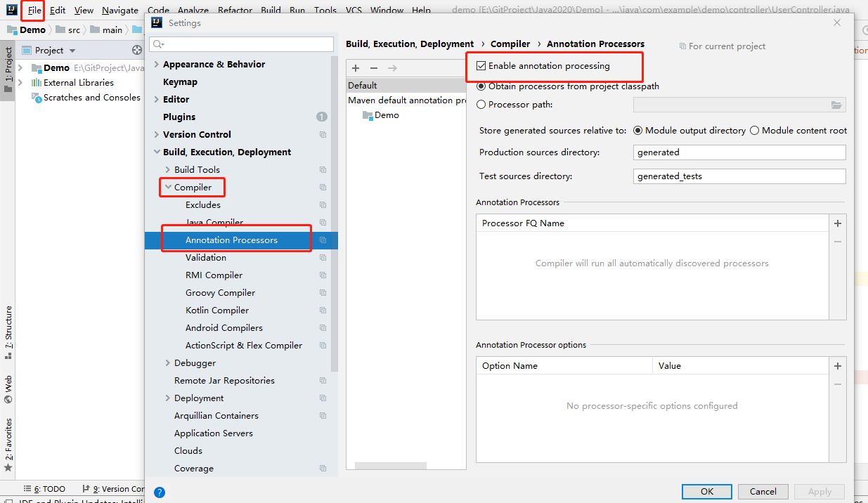Image resolution: width=868 pixels, height=503 pixels.
Task: Project-level icon next to Build Tools
Action: (x=323, y=170)
